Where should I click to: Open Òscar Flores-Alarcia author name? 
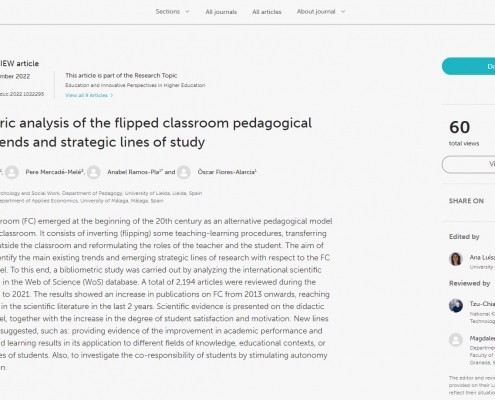pos(227,172)
